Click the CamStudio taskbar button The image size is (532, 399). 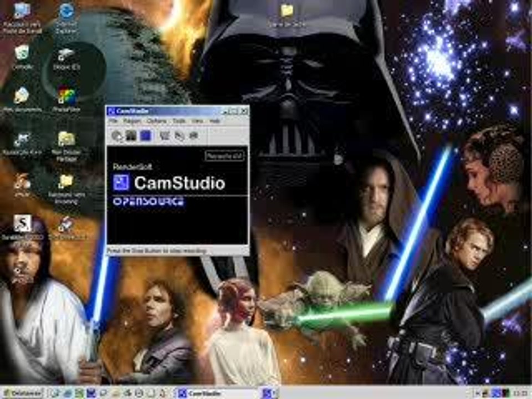coord(217,393)
